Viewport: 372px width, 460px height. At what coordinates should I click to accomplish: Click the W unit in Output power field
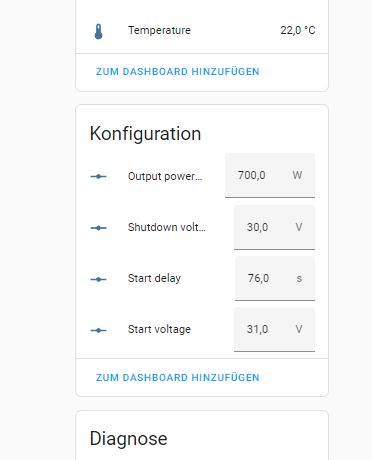click(297, 175)
